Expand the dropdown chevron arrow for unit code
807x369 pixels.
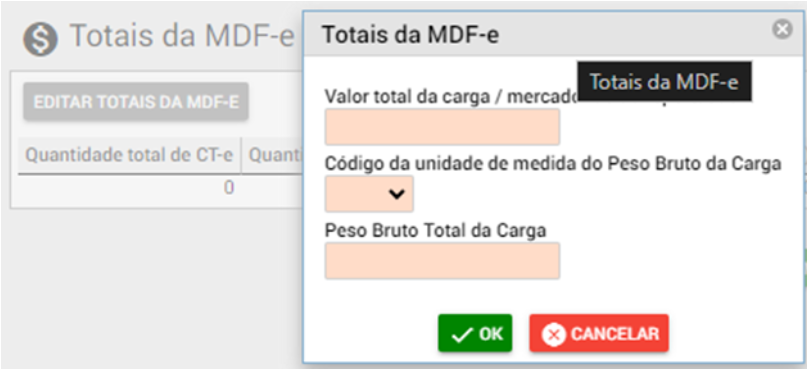click(397, 194)
